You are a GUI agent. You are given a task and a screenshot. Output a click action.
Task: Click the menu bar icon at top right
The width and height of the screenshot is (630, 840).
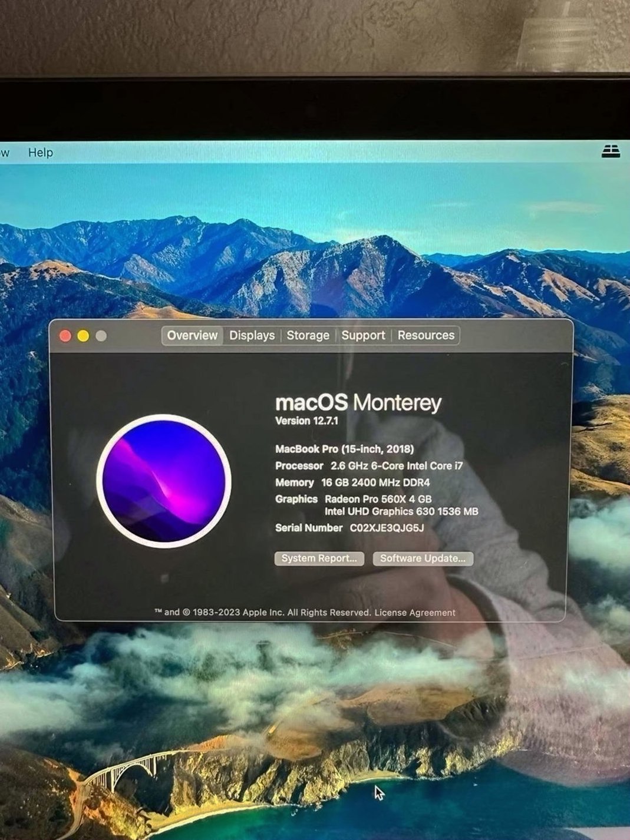(x=611, y=151)
